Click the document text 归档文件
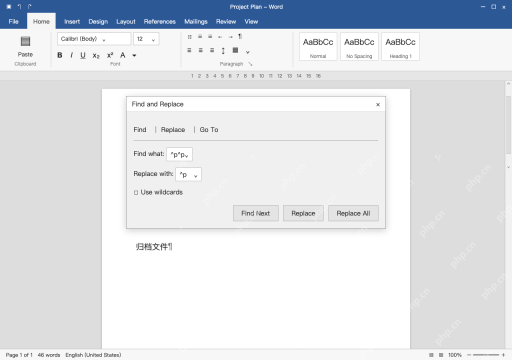512x360 pixels. coord(152,247)
